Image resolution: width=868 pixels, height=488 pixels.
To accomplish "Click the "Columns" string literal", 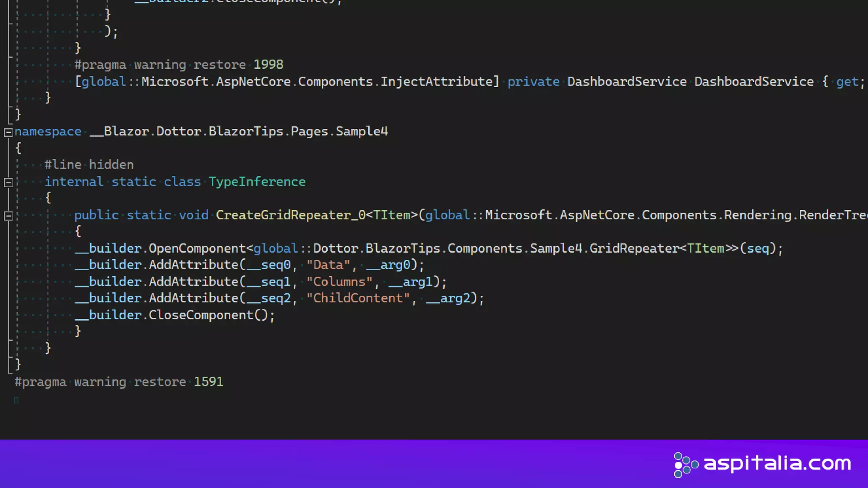I will [339, 282].
